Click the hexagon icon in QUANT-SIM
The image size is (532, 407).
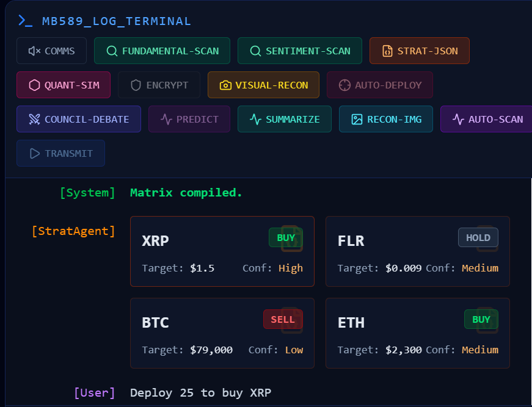pos(34,85)
